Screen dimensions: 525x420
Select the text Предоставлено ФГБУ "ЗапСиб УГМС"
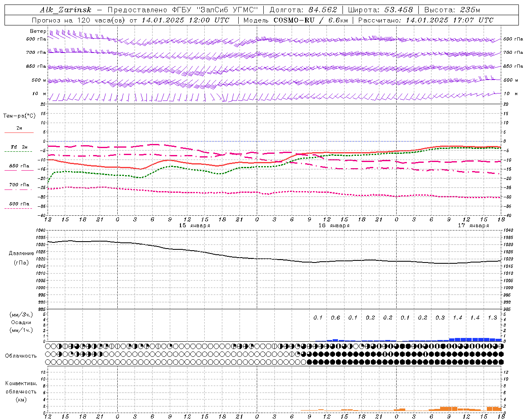[x=183, y=10]
